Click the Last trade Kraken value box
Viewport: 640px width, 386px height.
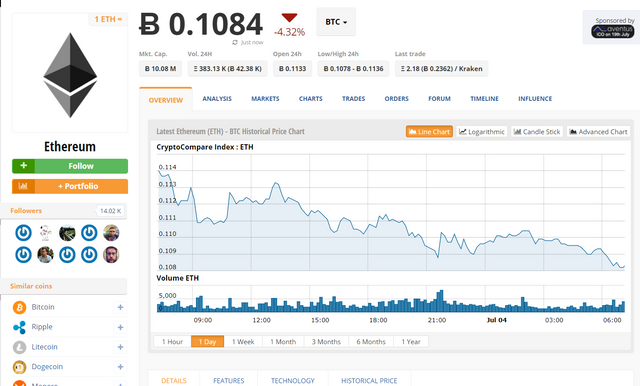coord(442,69)
